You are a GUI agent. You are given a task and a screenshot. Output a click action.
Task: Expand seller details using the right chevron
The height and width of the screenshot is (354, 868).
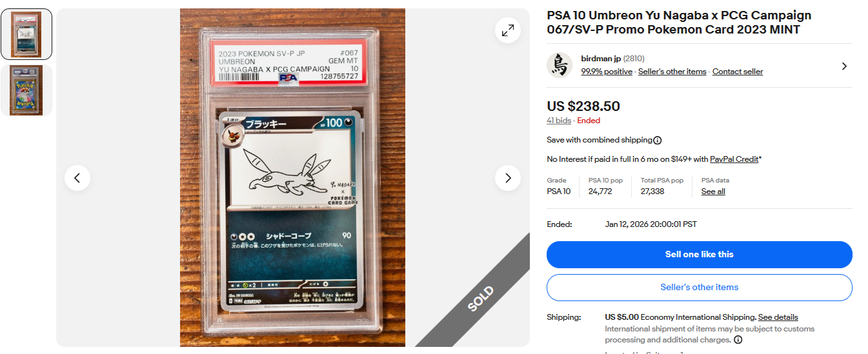coord(844,66)
